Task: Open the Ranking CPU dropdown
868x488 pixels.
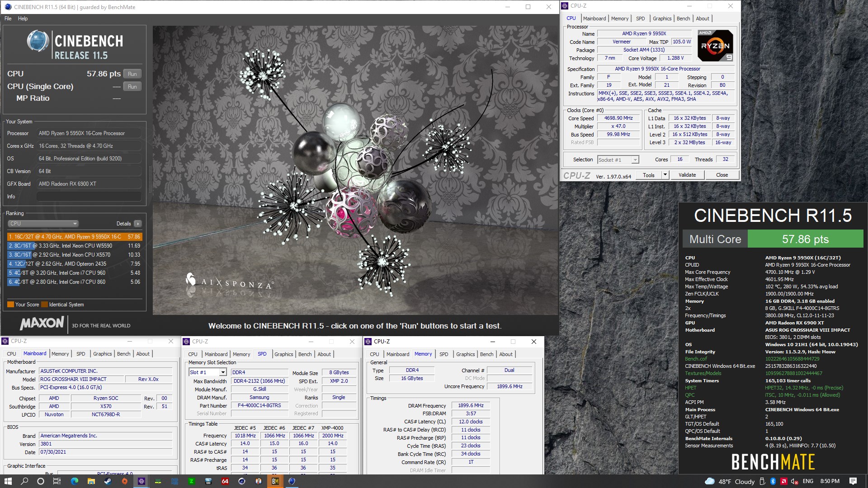Action: 43,224
